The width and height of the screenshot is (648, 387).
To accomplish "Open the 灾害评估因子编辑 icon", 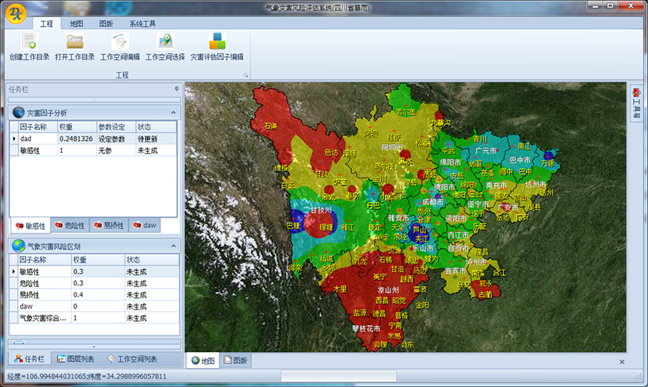I will point(217,41).
